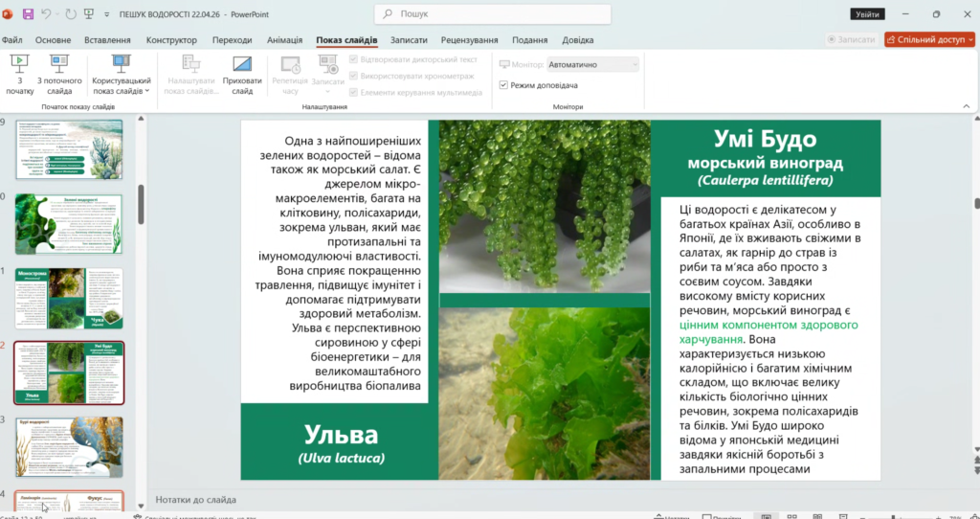
Task: Save the presentation with the Save icon
Action: [28, 14]
